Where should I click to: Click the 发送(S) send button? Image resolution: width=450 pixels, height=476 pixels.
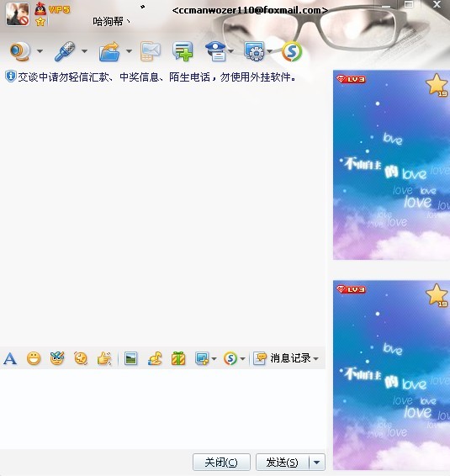[282, 462]
